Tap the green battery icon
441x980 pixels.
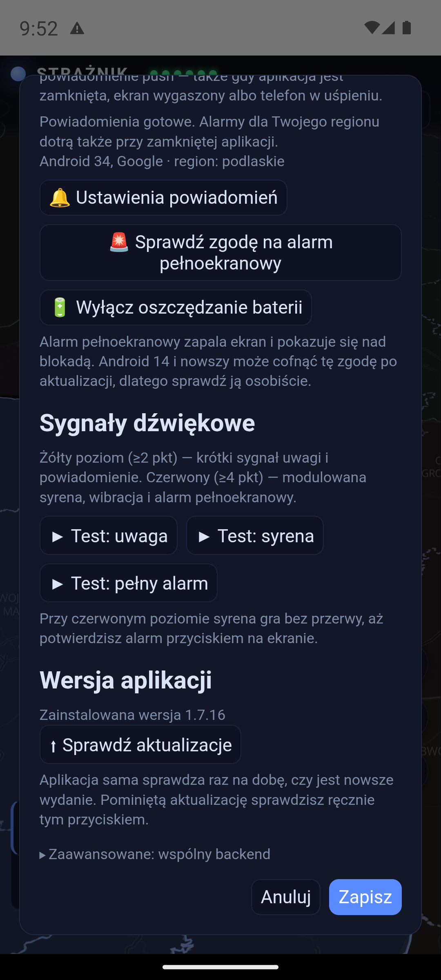pos(60,307)
